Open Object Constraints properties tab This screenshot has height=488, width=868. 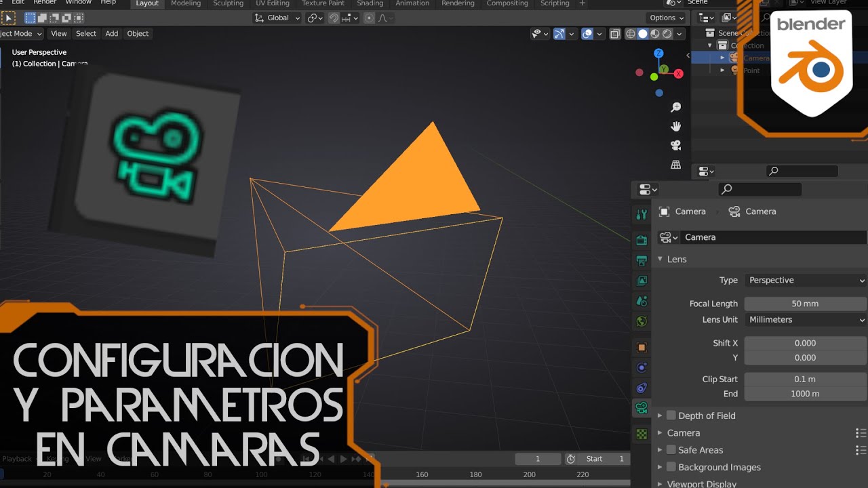pos(642,388)
